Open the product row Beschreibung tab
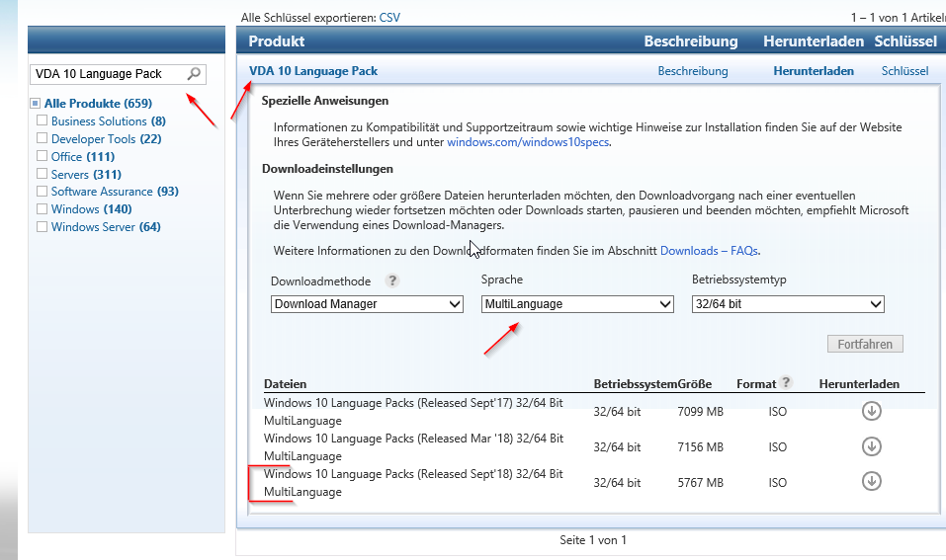This screenshot has width=946, height=560. pyautogui.click(x=693, y=71)
